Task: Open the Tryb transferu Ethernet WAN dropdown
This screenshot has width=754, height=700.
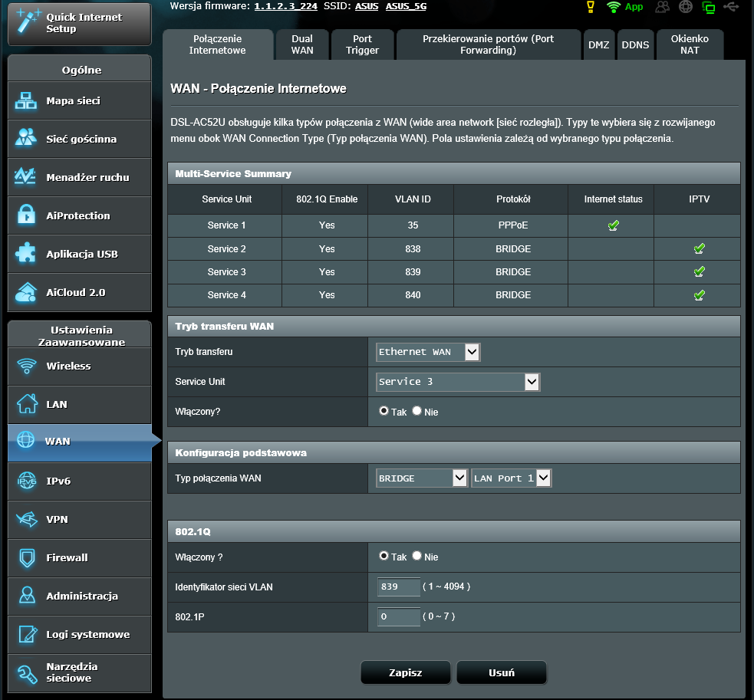Action: pyautogui.click(x=428, y=352)
